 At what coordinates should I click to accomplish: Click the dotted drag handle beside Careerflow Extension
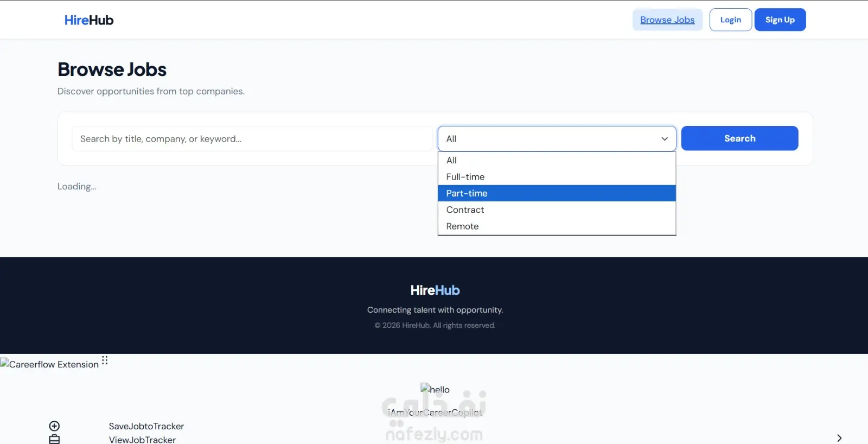click(105, 360)
